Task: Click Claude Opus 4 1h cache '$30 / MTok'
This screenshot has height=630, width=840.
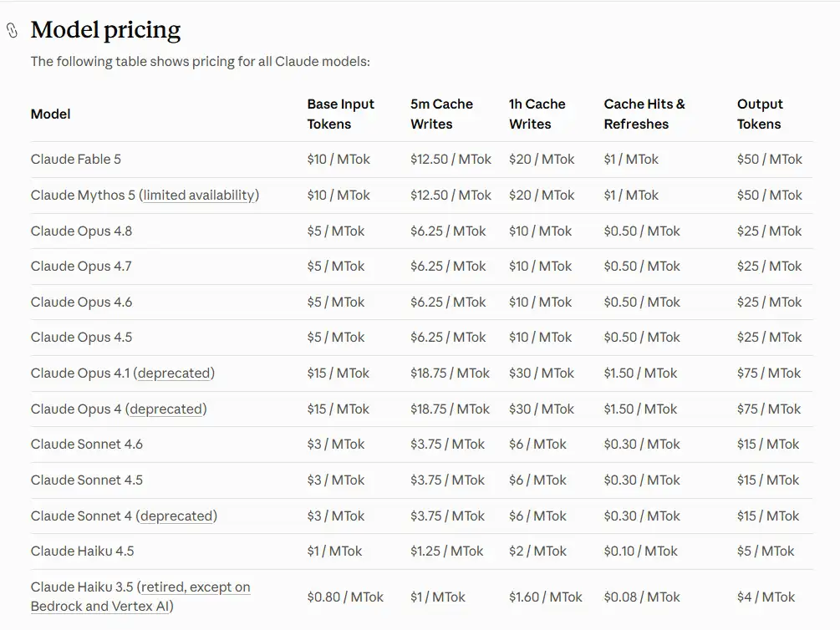Action: tap(541, 409)
